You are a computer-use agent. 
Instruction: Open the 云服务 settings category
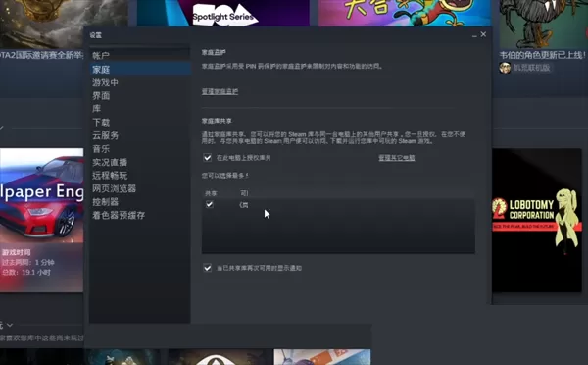point(139,135)
